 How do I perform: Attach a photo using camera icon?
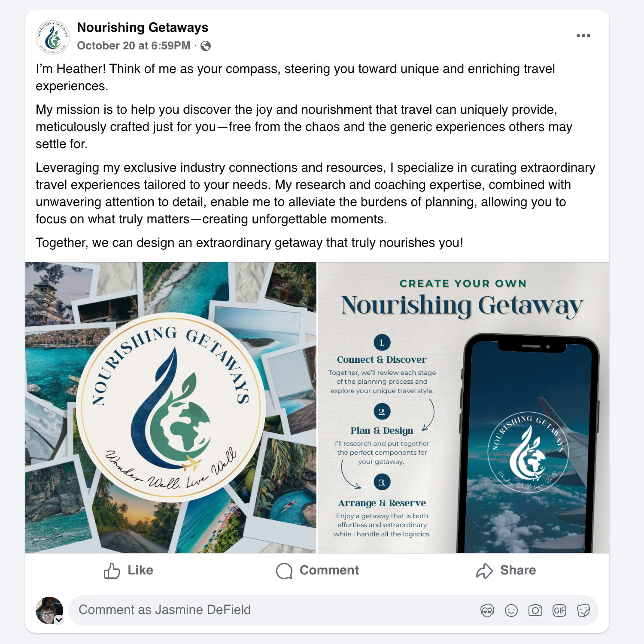535,610
